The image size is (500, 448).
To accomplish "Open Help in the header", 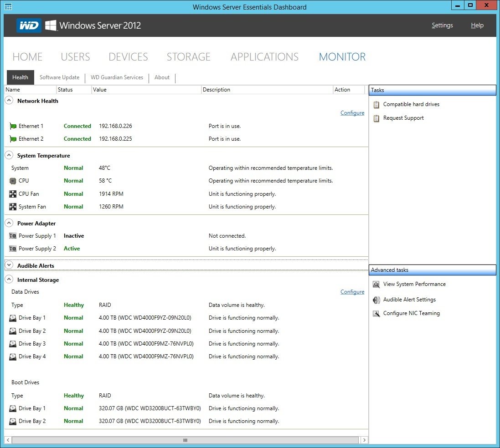I will coord(477,25).
